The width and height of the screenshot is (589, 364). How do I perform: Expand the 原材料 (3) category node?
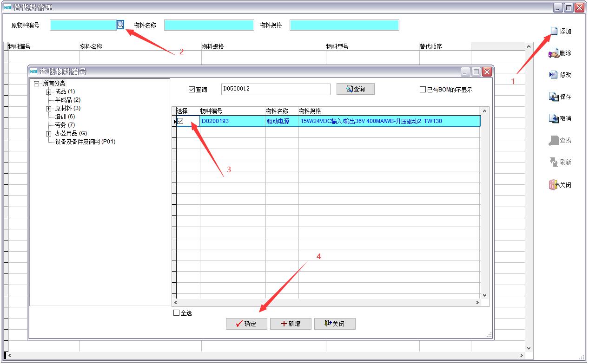[x=48, y=109]
